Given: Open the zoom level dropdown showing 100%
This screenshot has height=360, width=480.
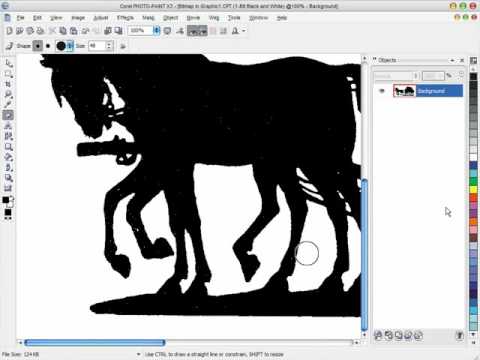Looking at the screenshot, I should tap(156, 31).
